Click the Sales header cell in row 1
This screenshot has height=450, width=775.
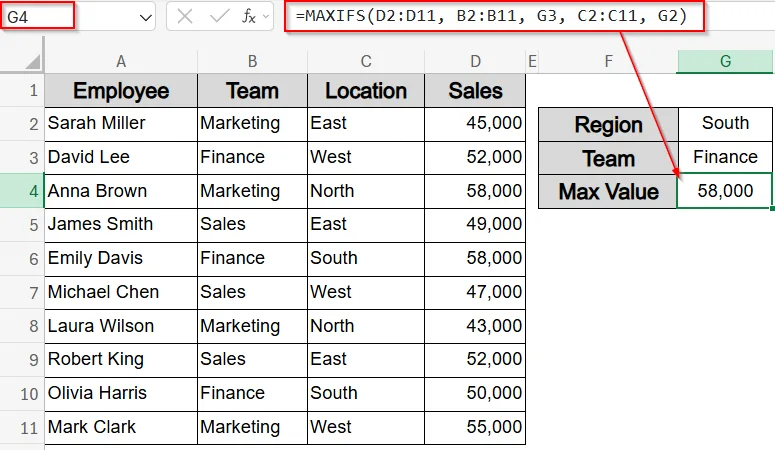tap(475, 91)
